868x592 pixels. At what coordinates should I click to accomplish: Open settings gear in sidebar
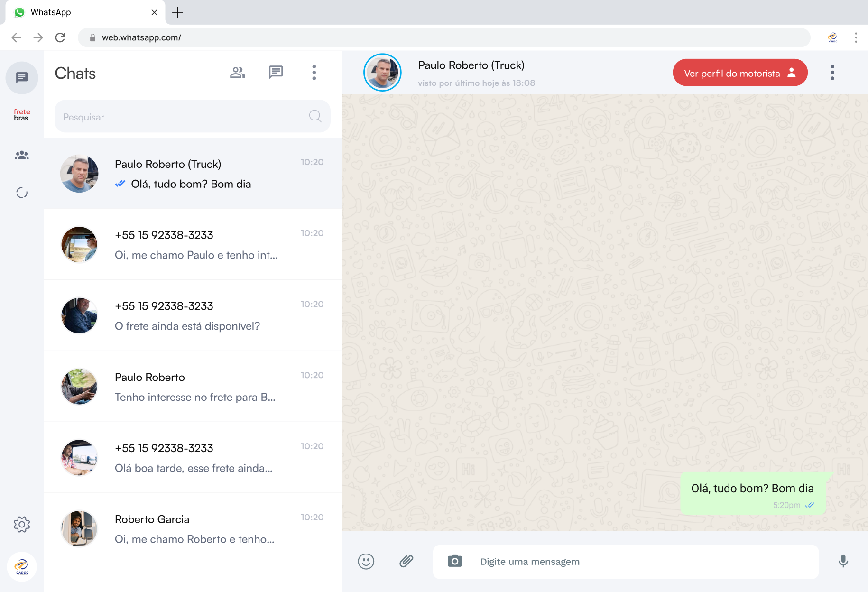[22, 524]
